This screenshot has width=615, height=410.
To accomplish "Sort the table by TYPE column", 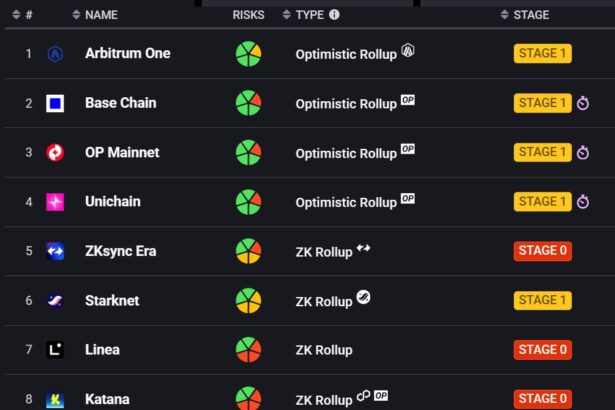I will point(316,15).
